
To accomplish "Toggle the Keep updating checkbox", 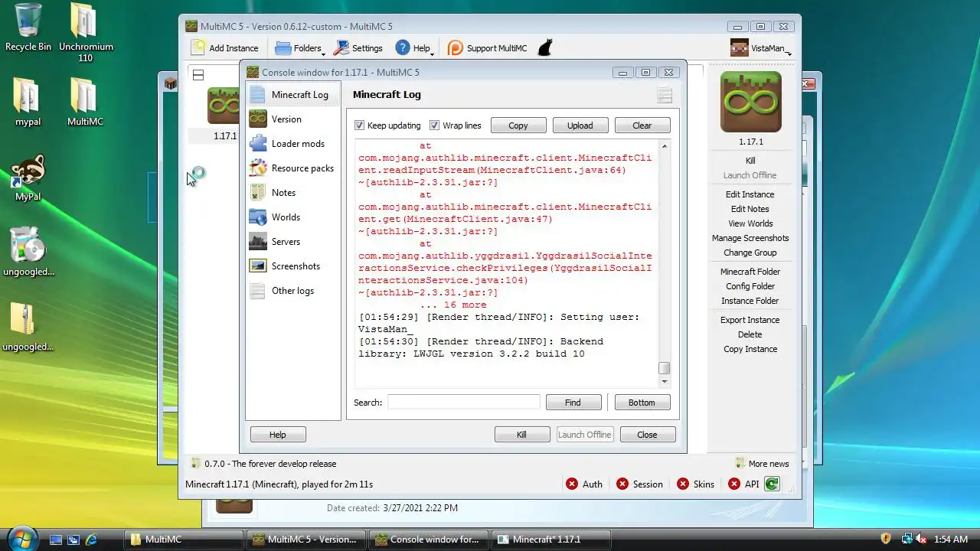I will tap(360, 126).
